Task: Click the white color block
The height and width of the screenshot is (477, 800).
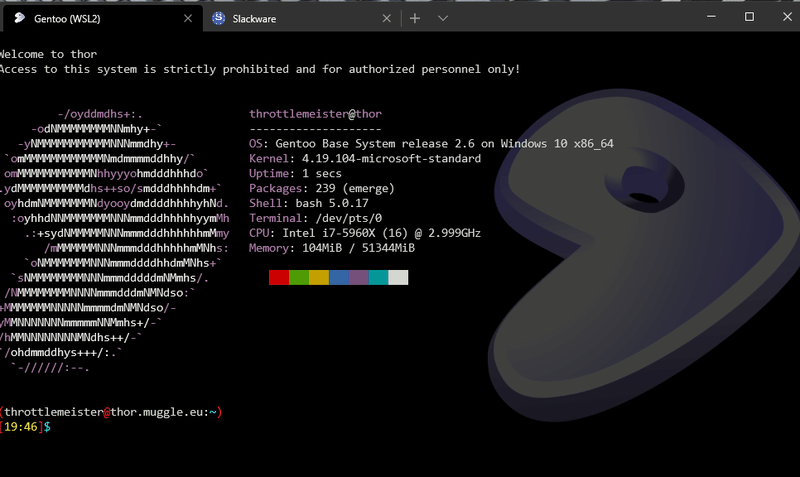Action: [x=398, y=278]
